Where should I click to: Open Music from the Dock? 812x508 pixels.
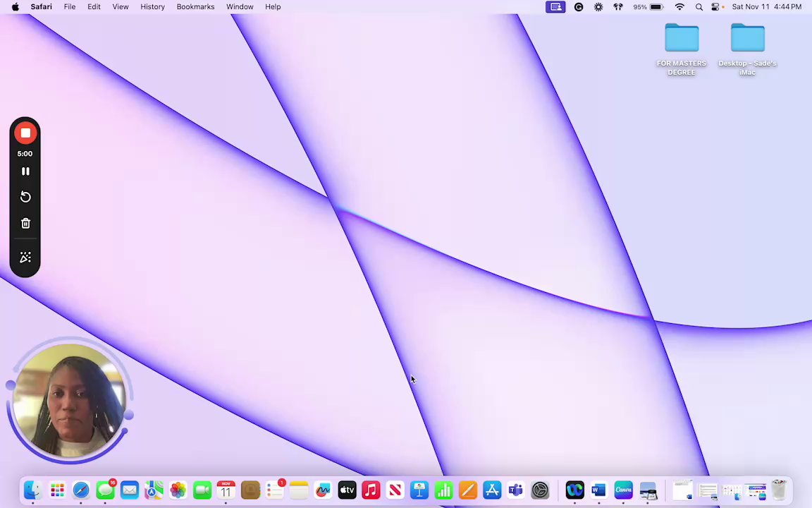pyautogui.click(x=371, y=490)
